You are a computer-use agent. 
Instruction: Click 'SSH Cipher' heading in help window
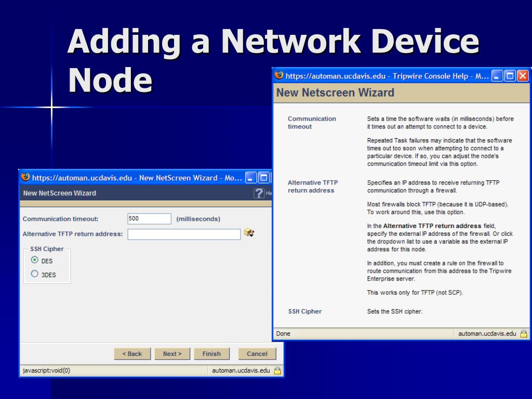pos(304,312)
